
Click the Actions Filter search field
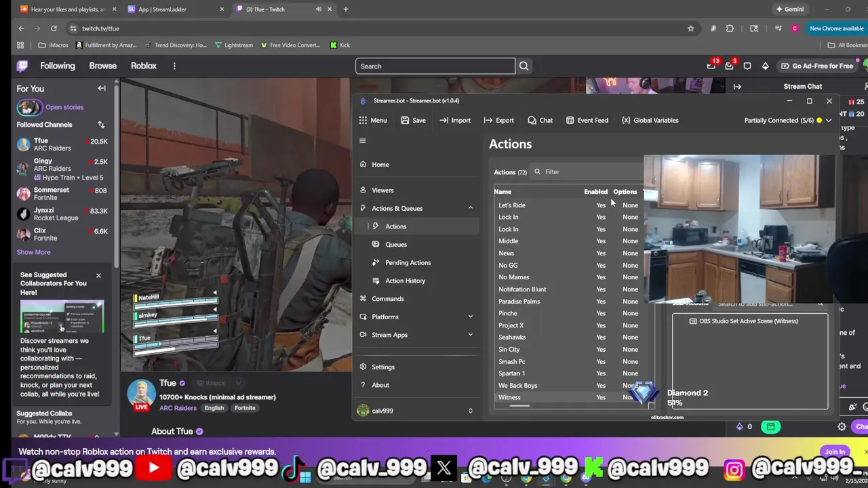[587, 172]
